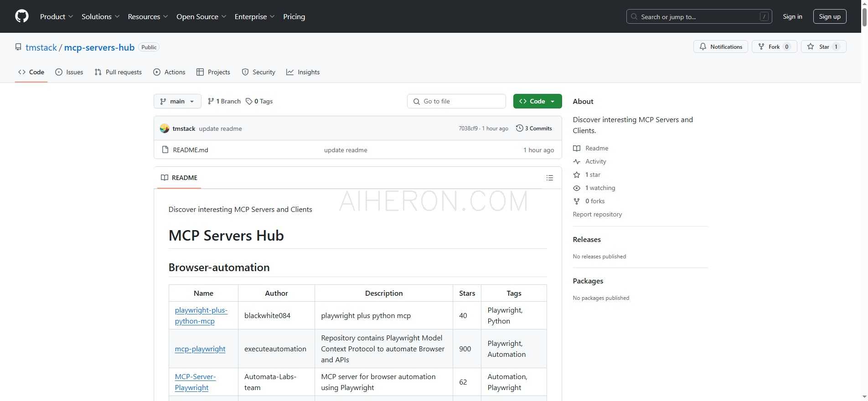View the 0 Tags list
Viewport: 868px width, 401px height.
(259, 101)
